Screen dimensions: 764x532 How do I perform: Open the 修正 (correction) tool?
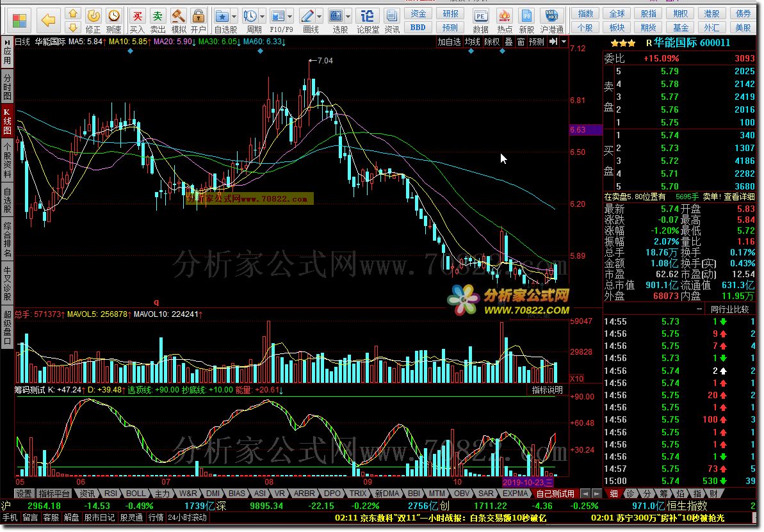coord(93,21)
